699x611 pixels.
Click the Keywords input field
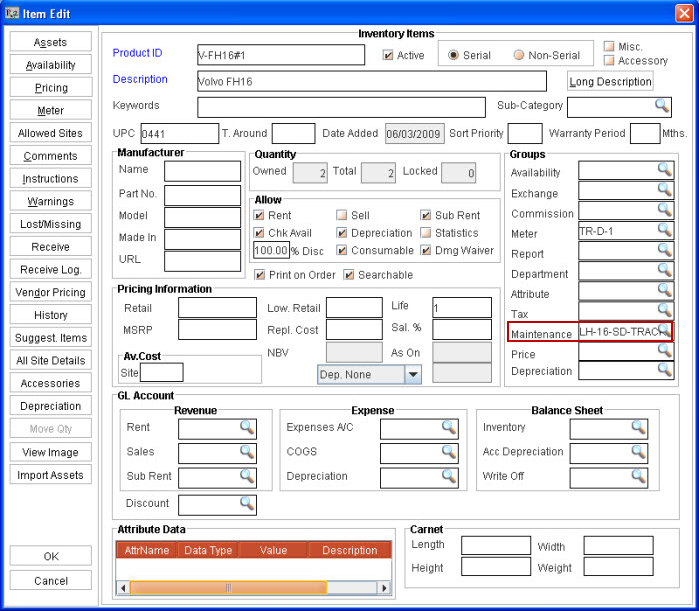[x=340, y=106]
